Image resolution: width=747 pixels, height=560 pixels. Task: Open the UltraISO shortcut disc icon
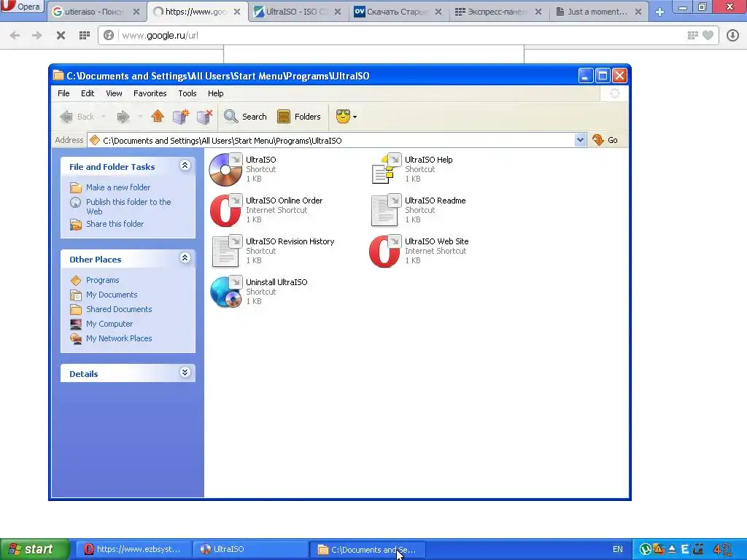226,169
